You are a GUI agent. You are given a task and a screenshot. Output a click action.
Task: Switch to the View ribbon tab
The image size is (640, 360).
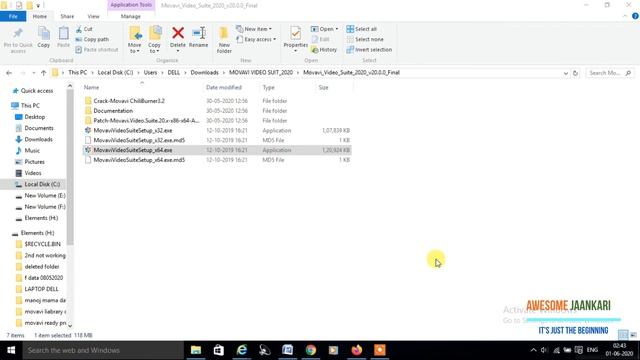pyautogui.click(x=93, y=16)
